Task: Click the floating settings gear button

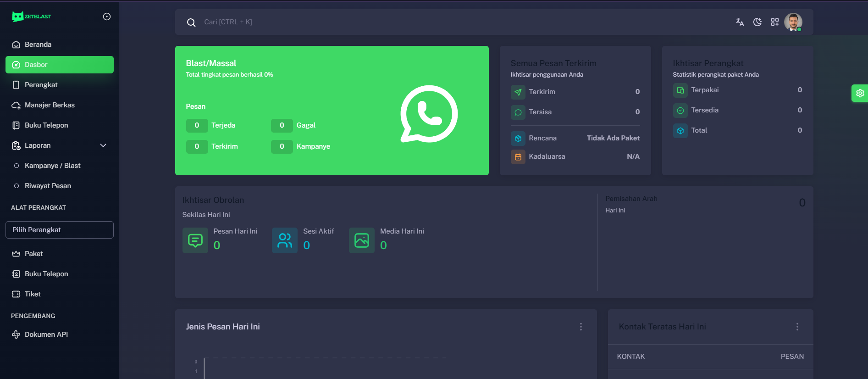Action: coord(860,93)
